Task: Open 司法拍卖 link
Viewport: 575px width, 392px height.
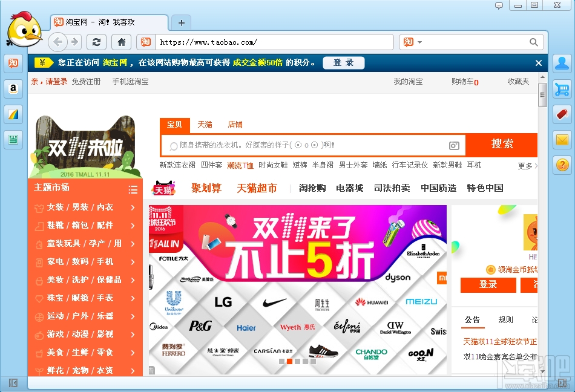Action: (x=392, y=188)
